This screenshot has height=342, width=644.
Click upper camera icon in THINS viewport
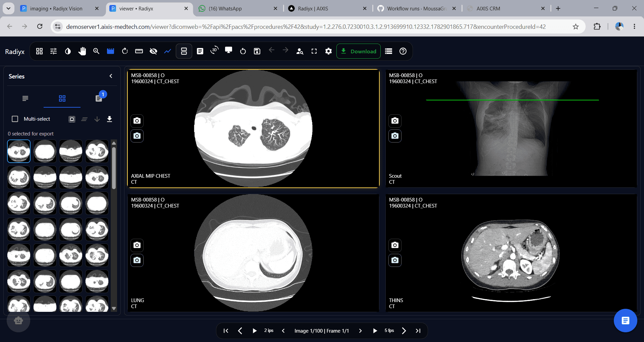point(395,245)
